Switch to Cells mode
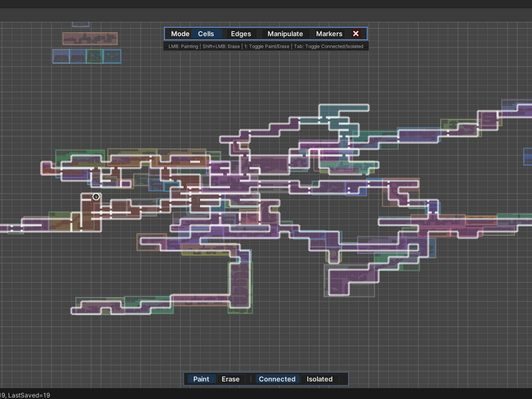This screenshot has width=532, height=399. [206, 34]
